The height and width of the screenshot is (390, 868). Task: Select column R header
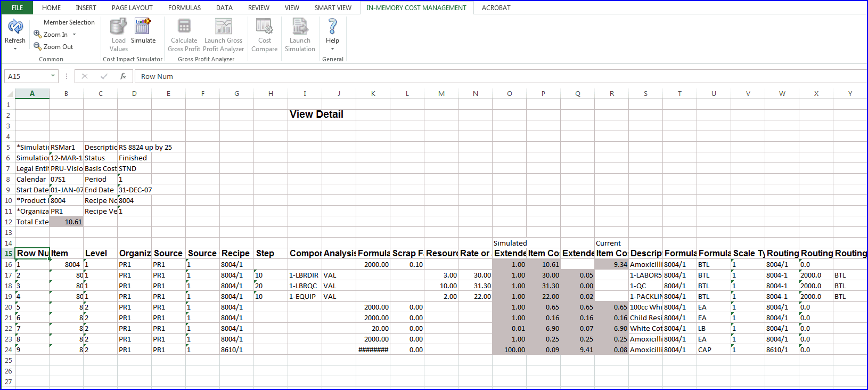(611, 94)
